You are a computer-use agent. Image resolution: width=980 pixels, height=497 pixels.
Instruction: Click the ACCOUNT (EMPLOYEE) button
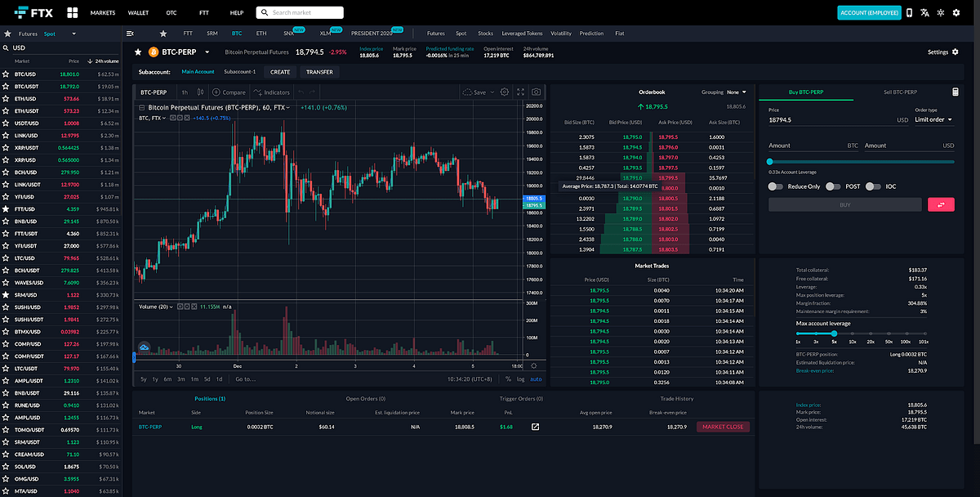pos(869,13)
